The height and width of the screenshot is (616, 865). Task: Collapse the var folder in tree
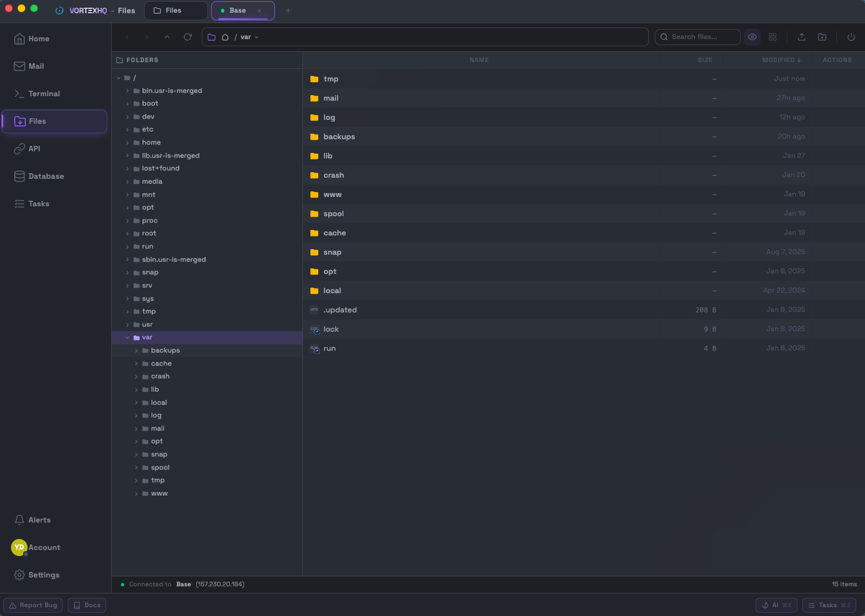(128, 338)
